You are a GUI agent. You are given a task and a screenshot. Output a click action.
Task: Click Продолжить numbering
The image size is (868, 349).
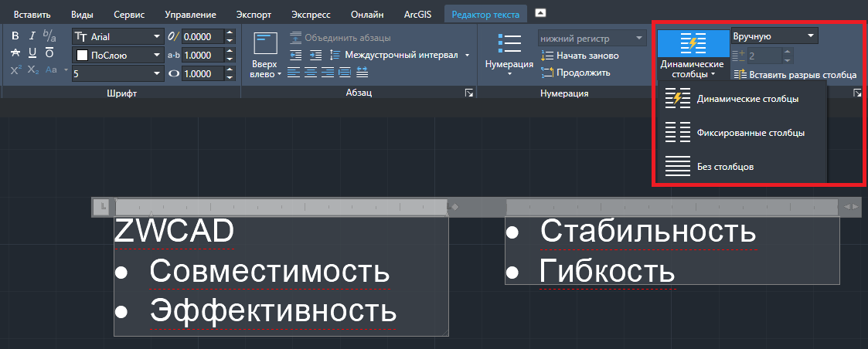tap(576, 73)
